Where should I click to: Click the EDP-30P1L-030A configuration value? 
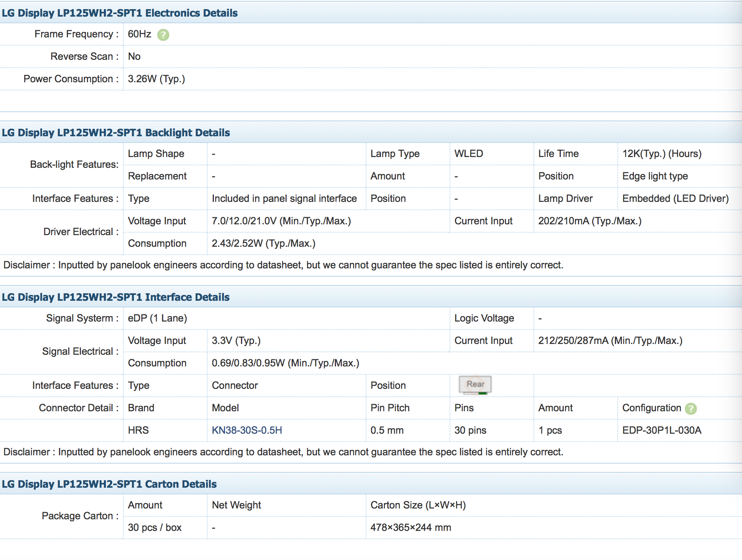point(662,430)
